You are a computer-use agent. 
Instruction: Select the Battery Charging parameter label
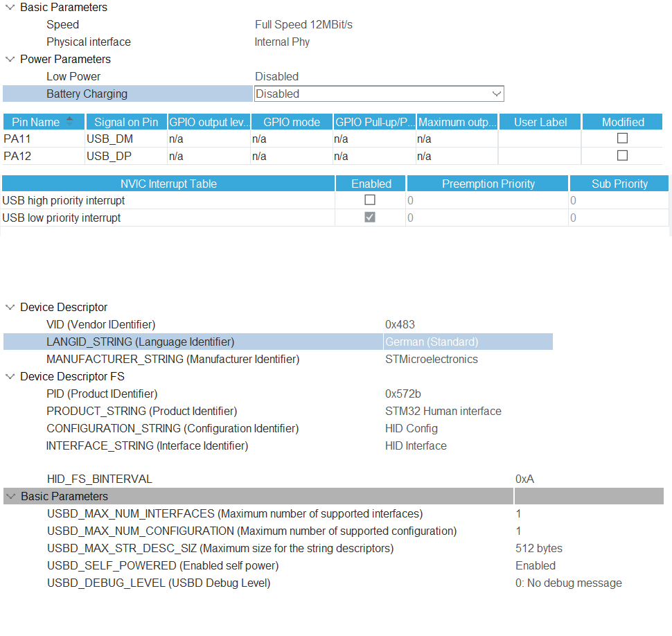87,94
